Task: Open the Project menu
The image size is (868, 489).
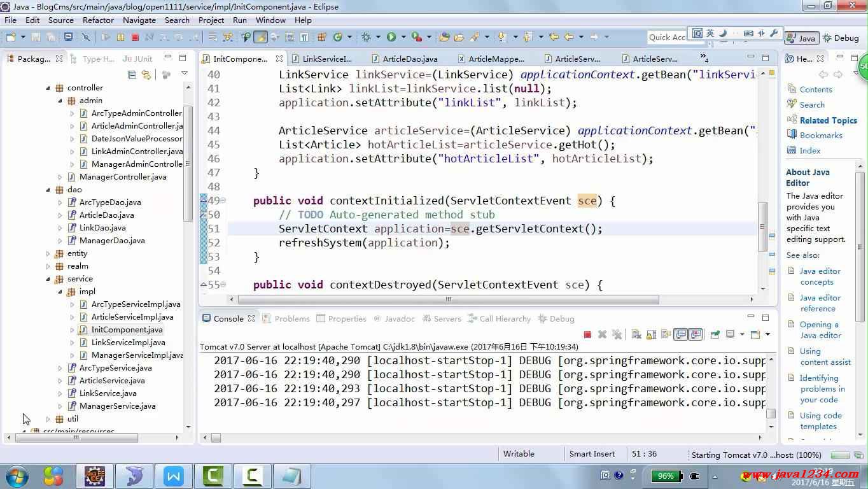Action: pyautogui.click(x=211, y=20)
